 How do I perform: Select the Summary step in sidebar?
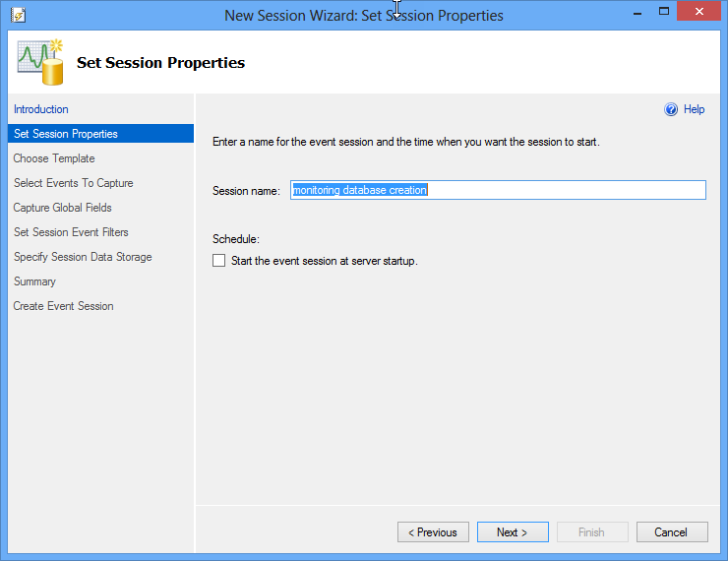pyautogui.click(x=34, y=281)
